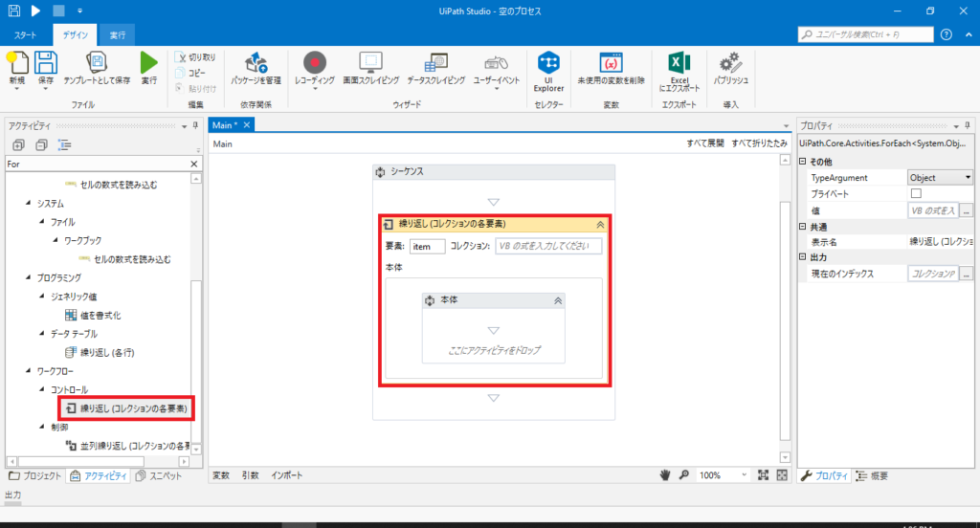
Task: Click すべて展開 expand all link
Action: click(705, 143)
